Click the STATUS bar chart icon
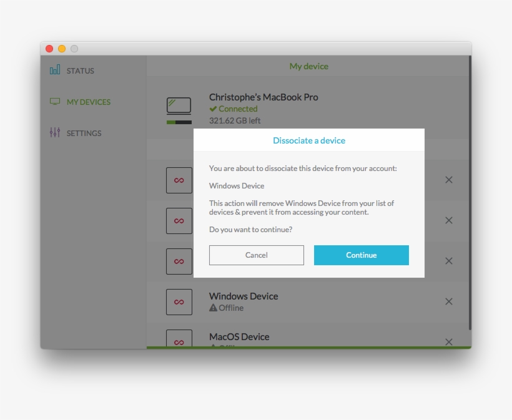 click(x=55, y=70)
